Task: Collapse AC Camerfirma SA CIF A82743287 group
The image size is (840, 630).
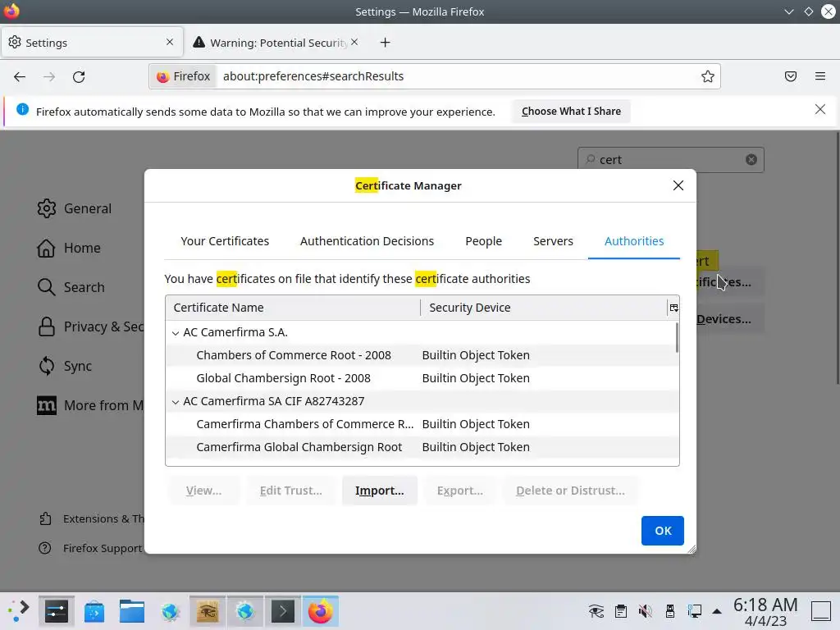Action: 176,402
